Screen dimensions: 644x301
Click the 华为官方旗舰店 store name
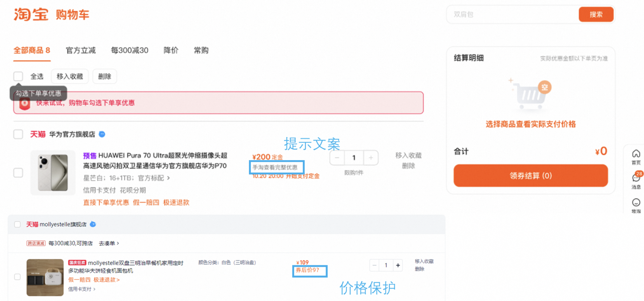click(72, 134)
